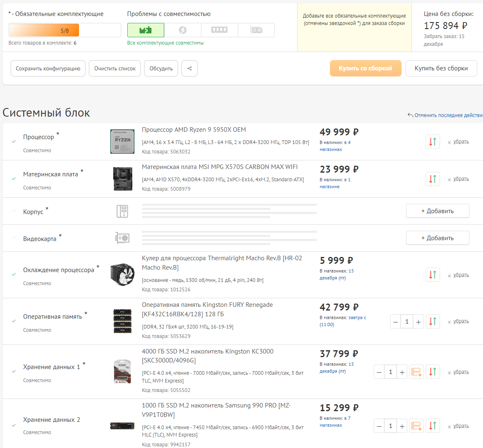Click the video card compatibility icon

(x=256, y=30)
